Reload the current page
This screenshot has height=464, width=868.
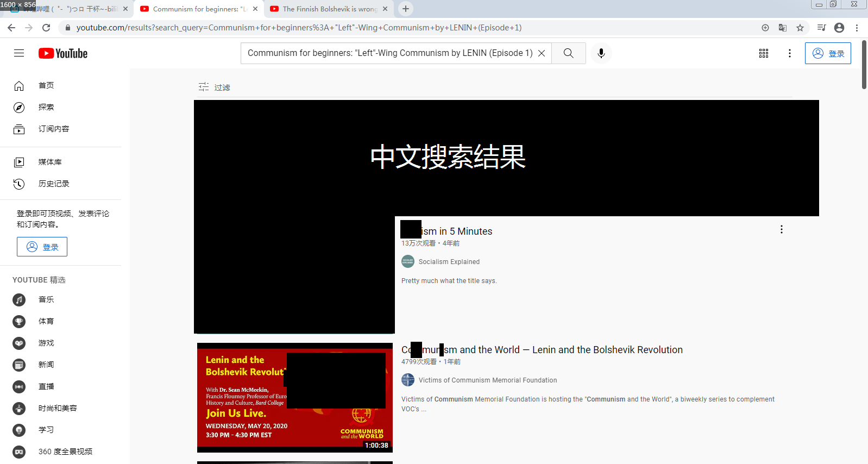[x=46, y=28]
